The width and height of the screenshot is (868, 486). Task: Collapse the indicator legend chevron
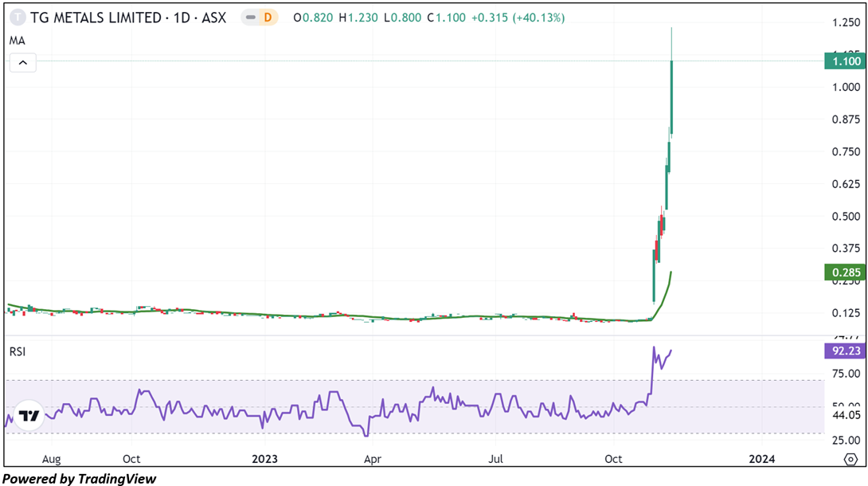point(23,63)
